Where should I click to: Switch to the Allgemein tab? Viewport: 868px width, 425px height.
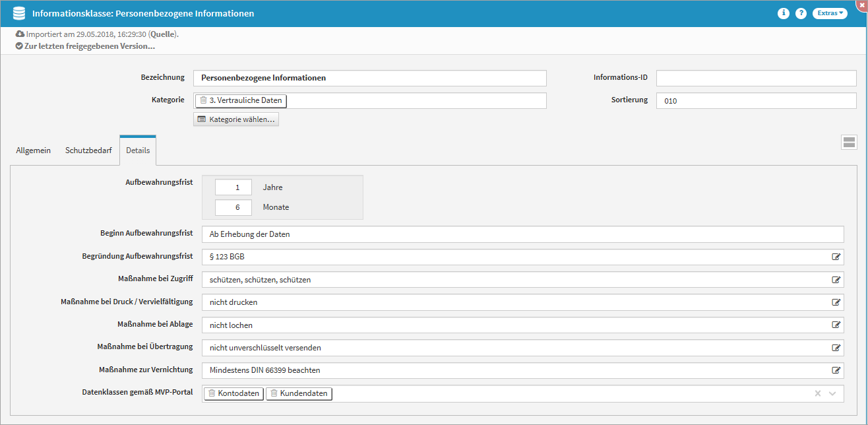click(33, 150)
